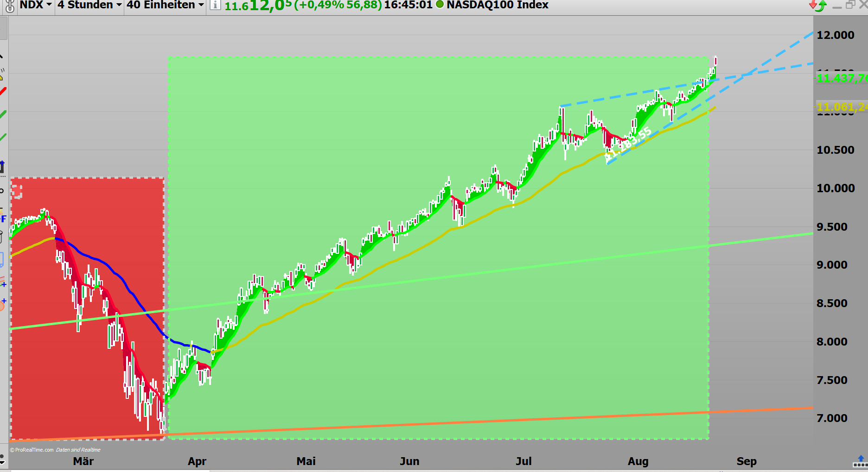
Task: Open the 4 Stunden timeframe dropdown
Action: click(89, 5)
